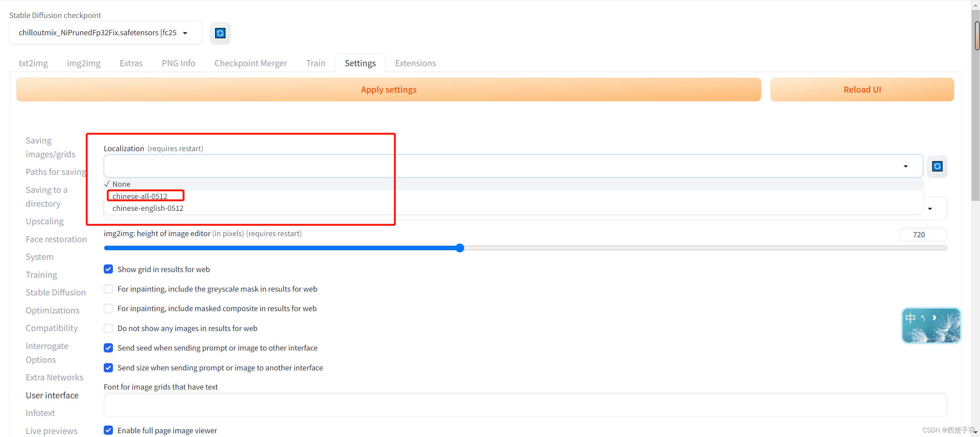Image resolution: width=980 pixels, height=437 pixels.
Task: Navigate to txt2img tab
Action: click(33, 62)
